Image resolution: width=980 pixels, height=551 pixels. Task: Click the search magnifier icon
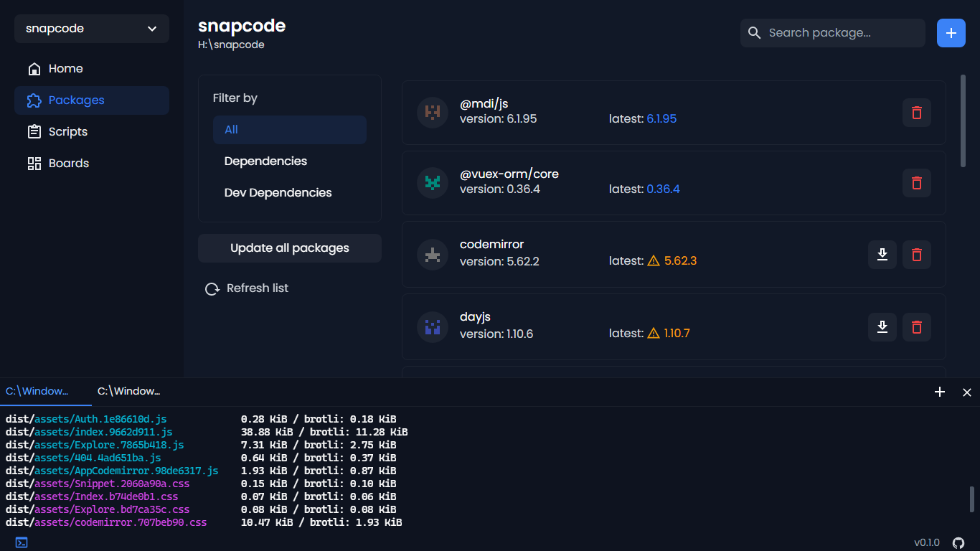coord(754,33)
